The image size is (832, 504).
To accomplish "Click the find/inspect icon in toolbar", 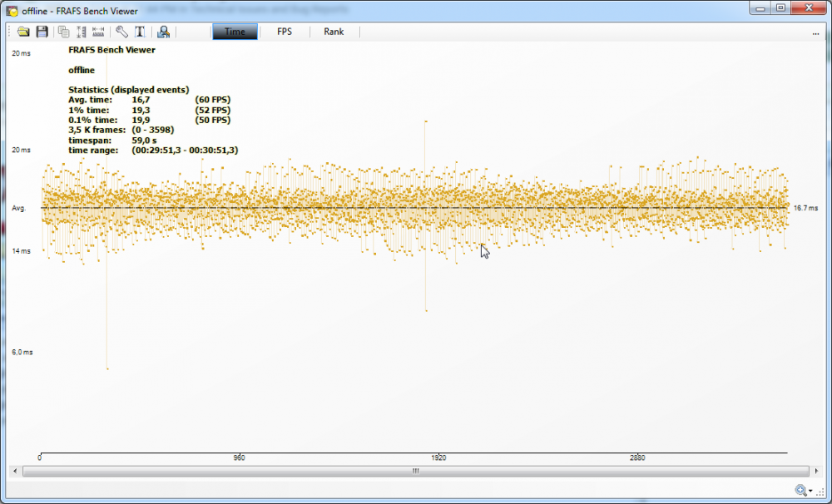I will (163, 32).
